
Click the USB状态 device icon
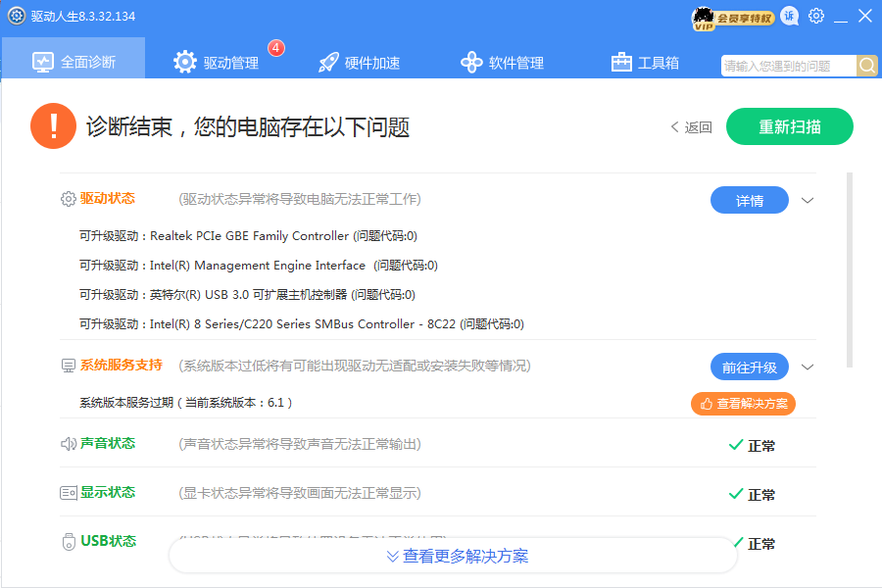(69, 542)
